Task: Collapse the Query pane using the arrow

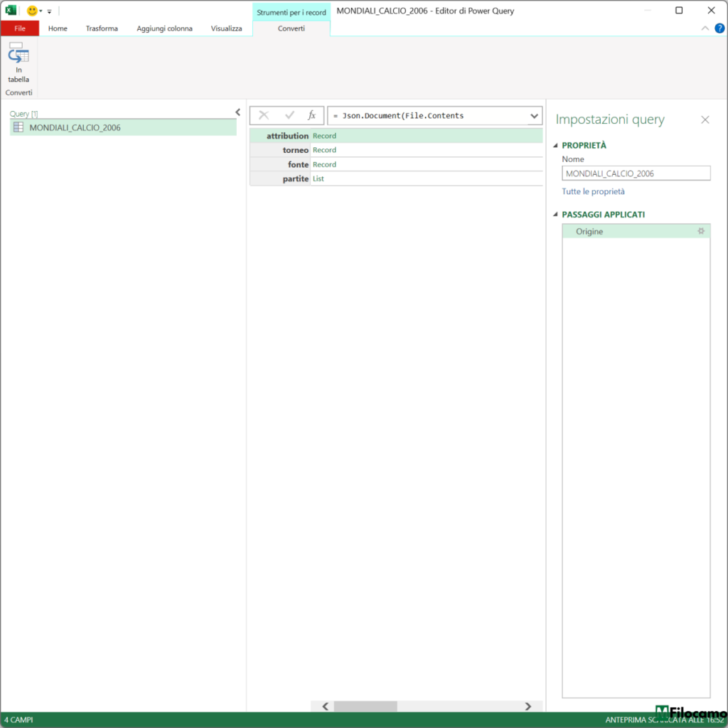Action: pos(237,112)
